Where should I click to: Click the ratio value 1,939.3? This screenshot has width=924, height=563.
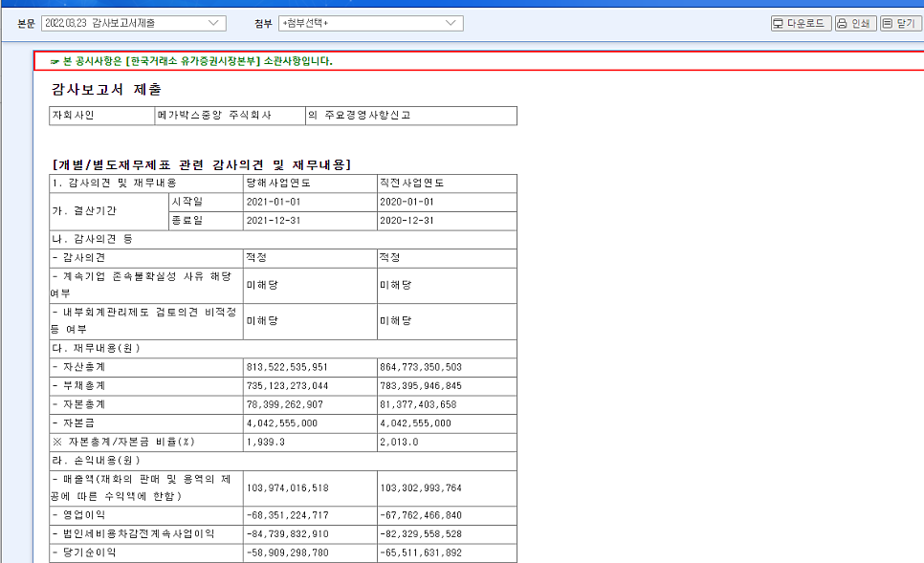click(x=266, y=443)
